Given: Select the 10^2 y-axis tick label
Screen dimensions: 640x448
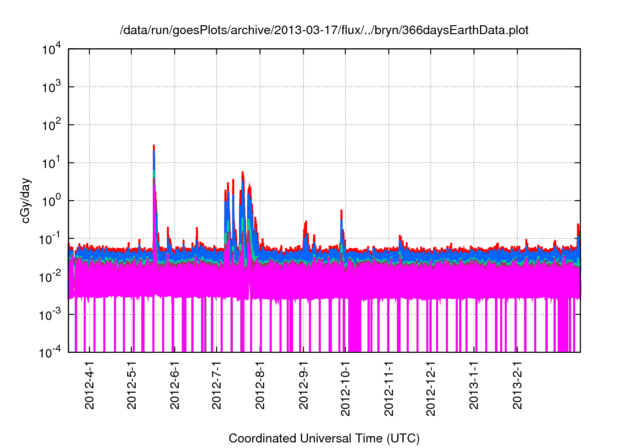Looking at the screenshot, I should pos(54,125).
